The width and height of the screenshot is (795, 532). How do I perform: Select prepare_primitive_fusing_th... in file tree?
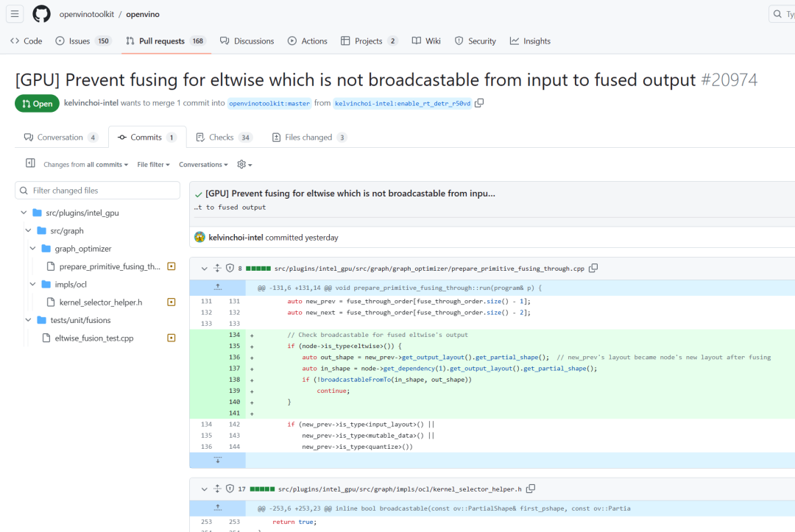[110, 266]
